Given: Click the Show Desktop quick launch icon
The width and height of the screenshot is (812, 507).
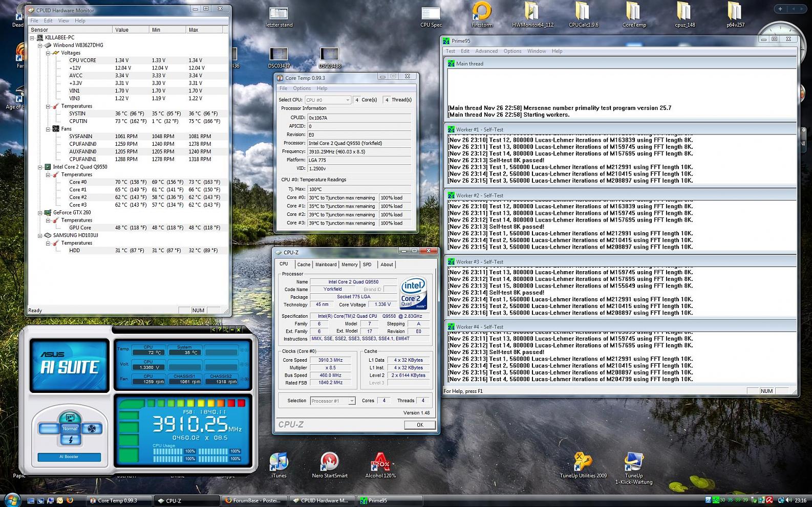Looking at the screenshot, I should tap(31, 500).
